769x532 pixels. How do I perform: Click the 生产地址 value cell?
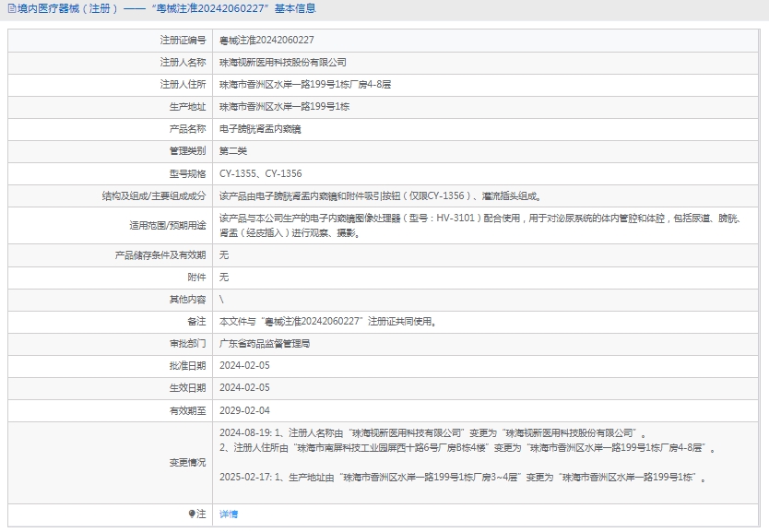pos(284,106)
